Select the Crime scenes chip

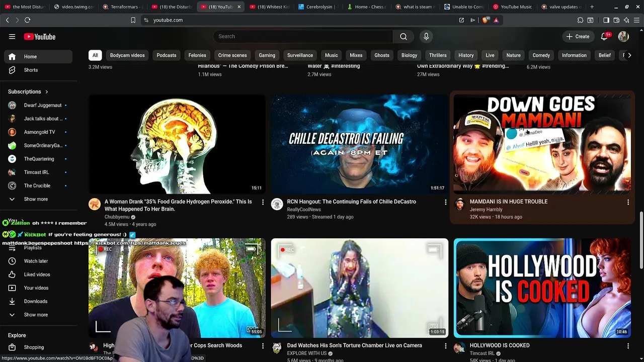232,55
